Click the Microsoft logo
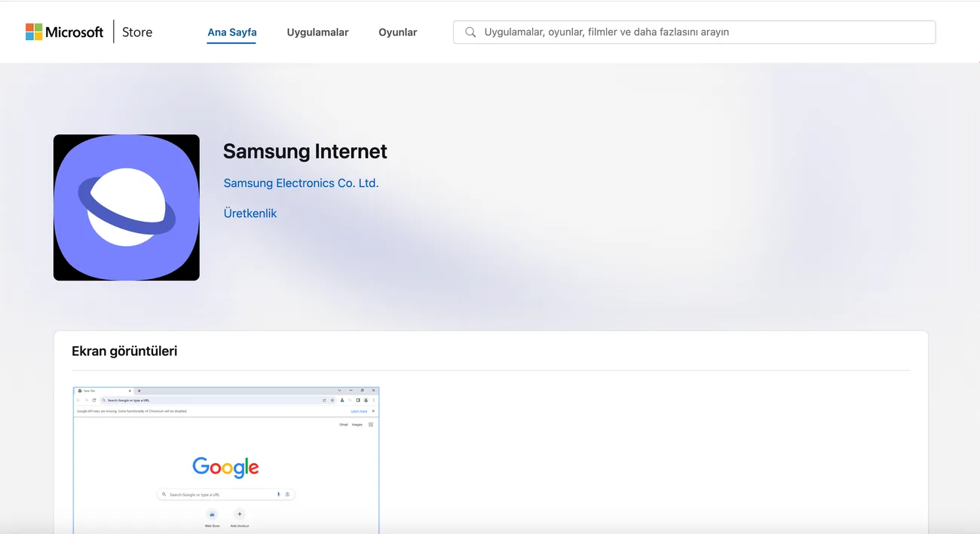The image size is (980, 534). tap(64, 32)
